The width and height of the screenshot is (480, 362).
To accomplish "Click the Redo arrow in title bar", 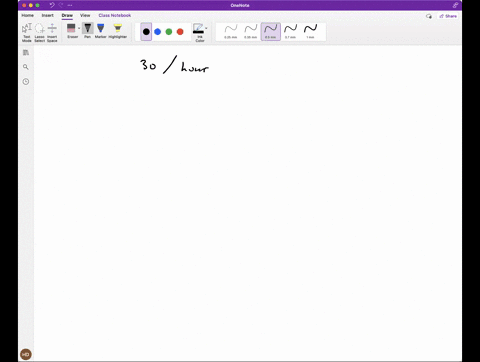I will 61,5.
